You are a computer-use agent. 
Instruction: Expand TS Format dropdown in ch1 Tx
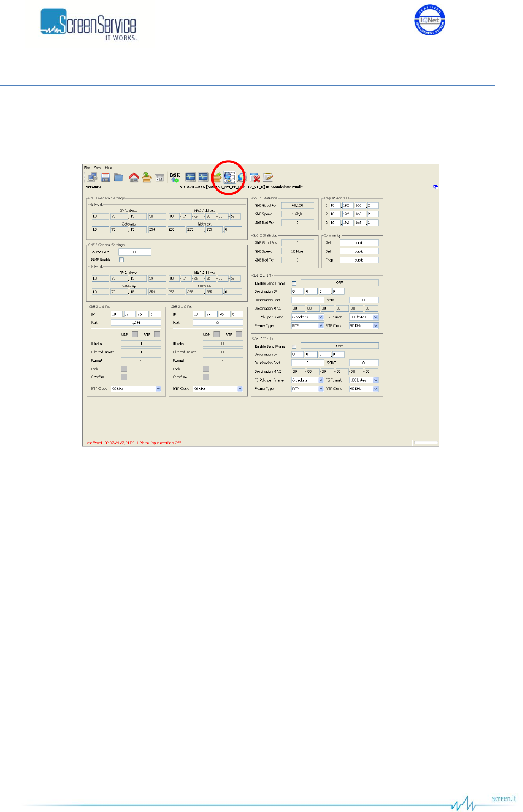[375, 317]
